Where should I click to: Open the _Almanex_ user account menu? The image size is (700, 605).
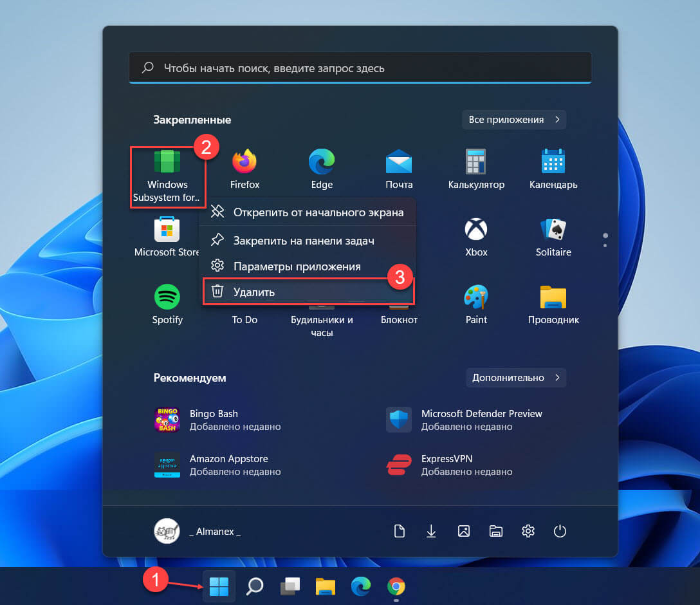[x=198, y=531]
